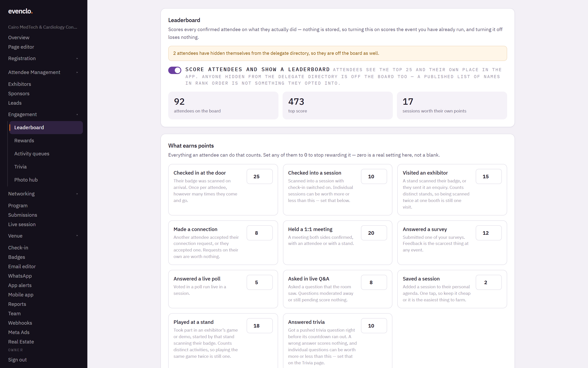Viewport: 588px width, 368px height.
Task: Edit points for Answered trivia
Action: tap(374, 326)
